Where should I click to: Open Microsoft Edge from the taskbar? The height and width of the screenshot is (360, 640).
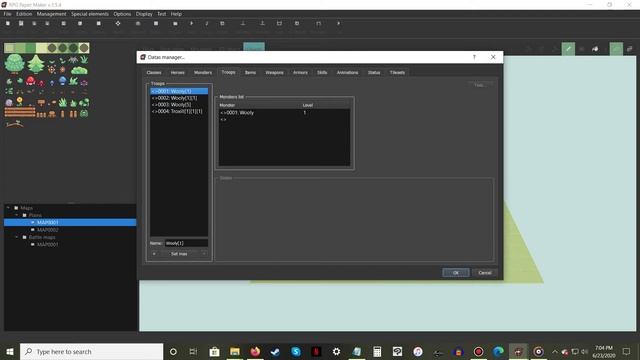click(x=498, y=351)
